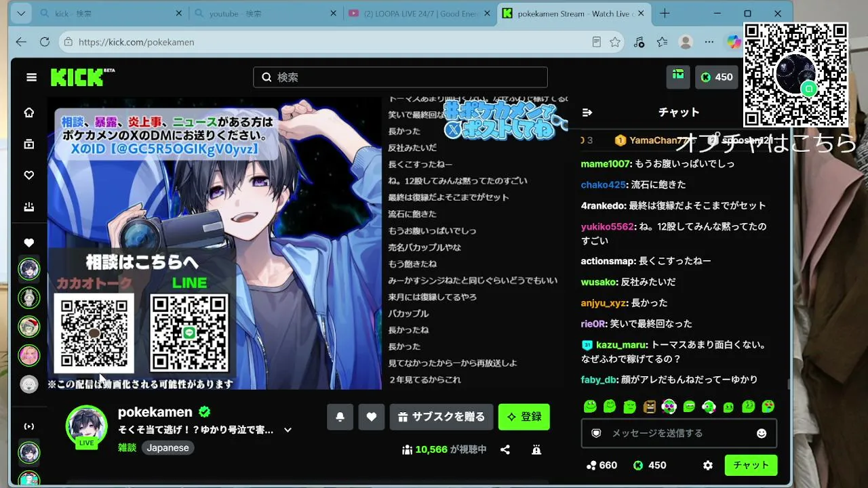Select the pokekamen Stream browser tab
This screenshot has width=868, height=488.
[x=574, y=14]
